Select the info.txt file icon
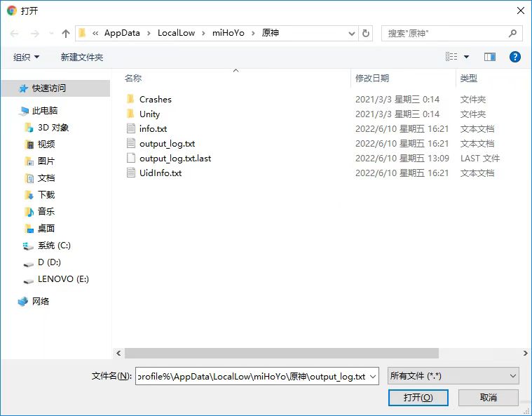Screen dimensions: 532x416 click(130, 128)
